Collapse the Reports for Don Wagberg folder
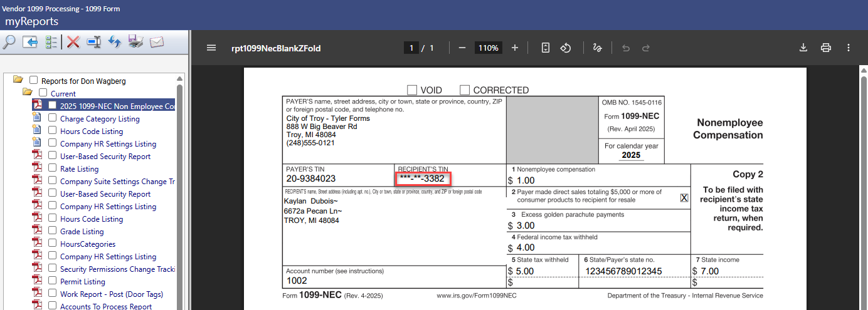The width and height of the screenshot is (868, 310). pos(18,80)
